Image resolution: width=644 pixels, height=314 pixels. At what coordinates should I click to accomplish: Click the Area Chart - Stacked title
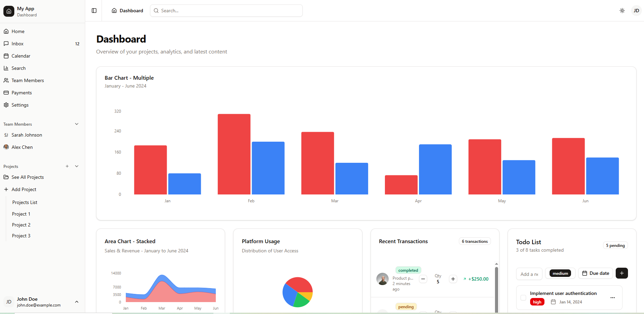point(130,241)
